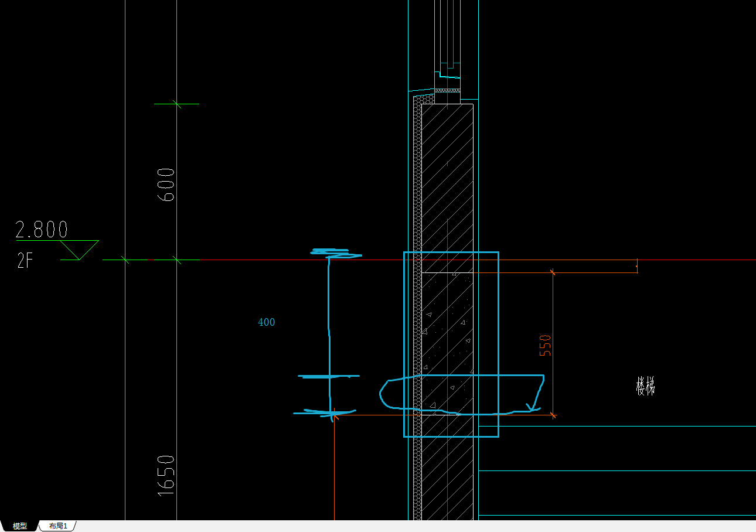Select the 600 dimension text
Screen dimensions: 756x532
(167, 185)
